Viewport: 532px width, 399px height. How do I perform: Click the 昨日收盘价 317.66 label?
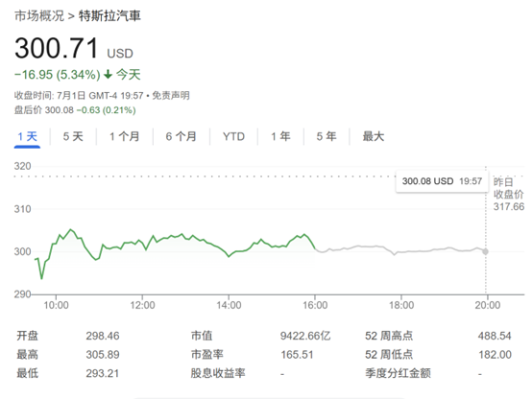pyautogui.click(x=509, y=195)
